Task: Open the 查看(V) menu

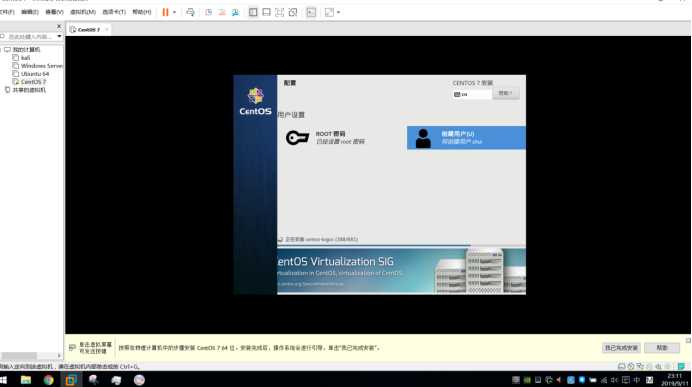Action: coord(54,12)
